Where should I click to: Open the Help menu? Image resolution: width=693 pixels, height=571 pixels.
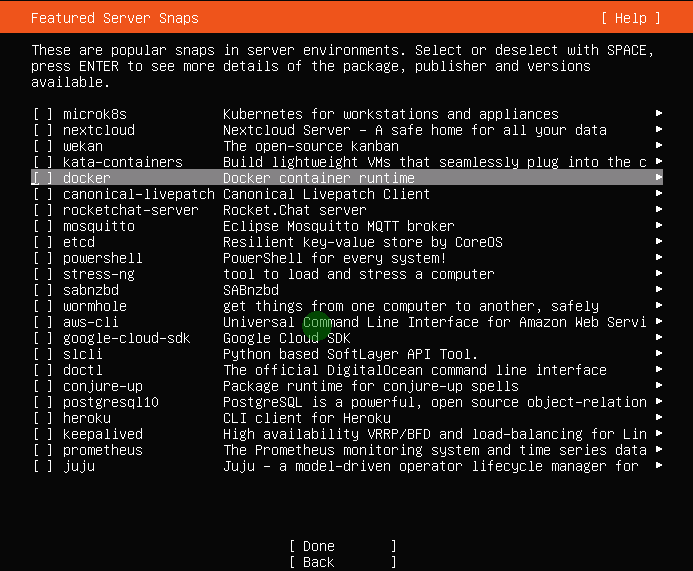[631, 18]
